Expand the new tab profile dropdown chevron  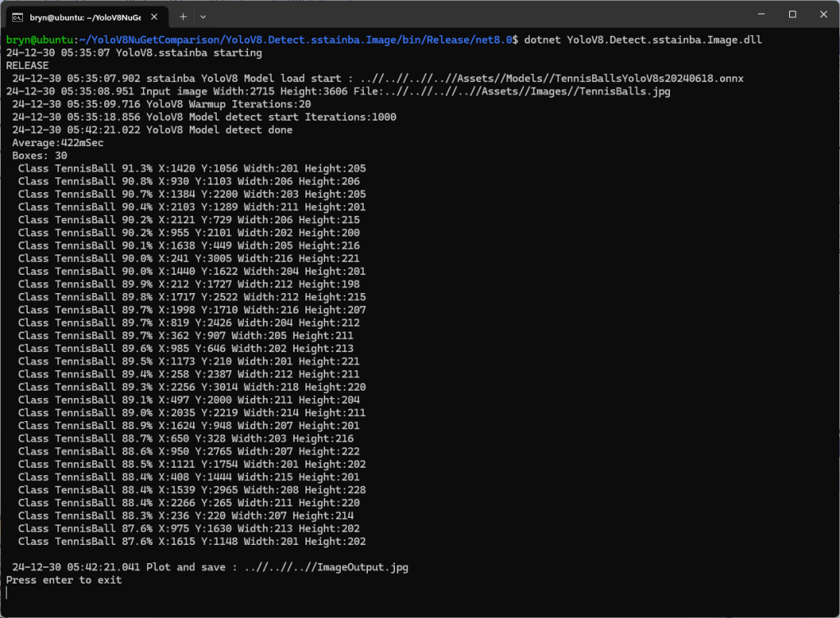point(204,16)
